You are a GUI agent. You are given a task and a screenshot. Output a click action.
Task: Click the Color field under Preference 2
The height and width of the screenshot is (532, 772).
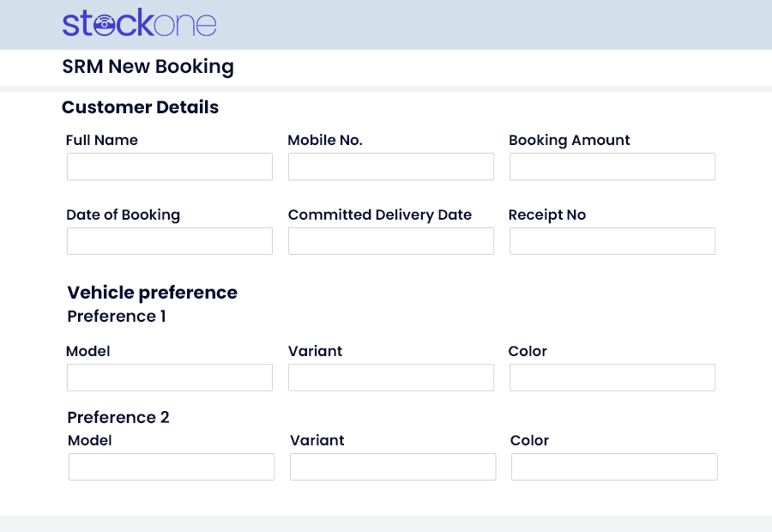pyautogui.click(x=613, y=467)
